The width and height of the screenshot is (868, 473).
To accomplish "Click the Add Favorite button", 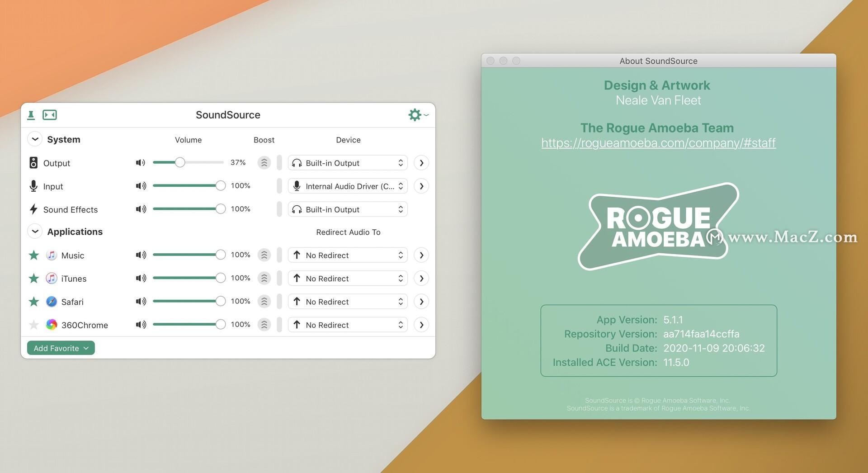I will 61,348.
